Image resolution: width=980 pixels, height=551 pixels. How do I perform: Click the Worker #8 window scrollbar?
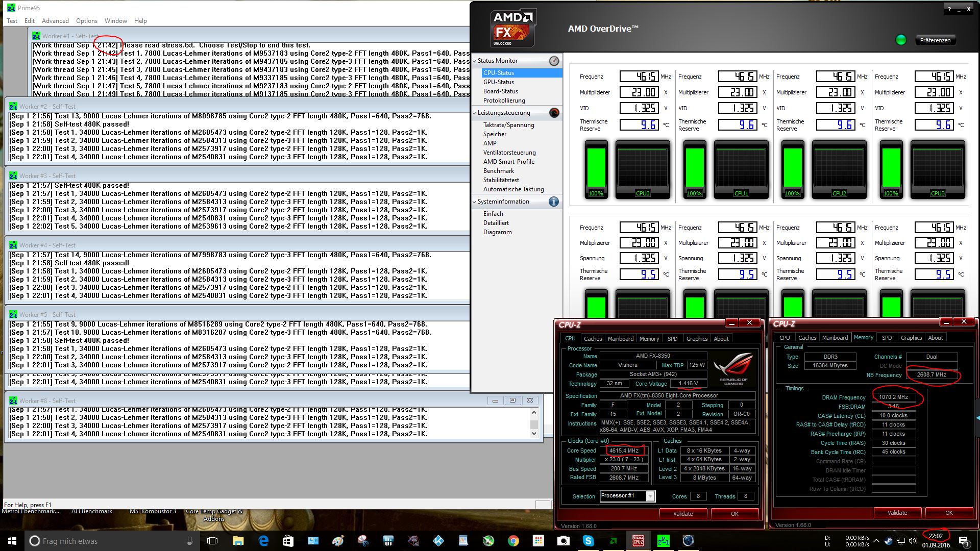point(534,423)
